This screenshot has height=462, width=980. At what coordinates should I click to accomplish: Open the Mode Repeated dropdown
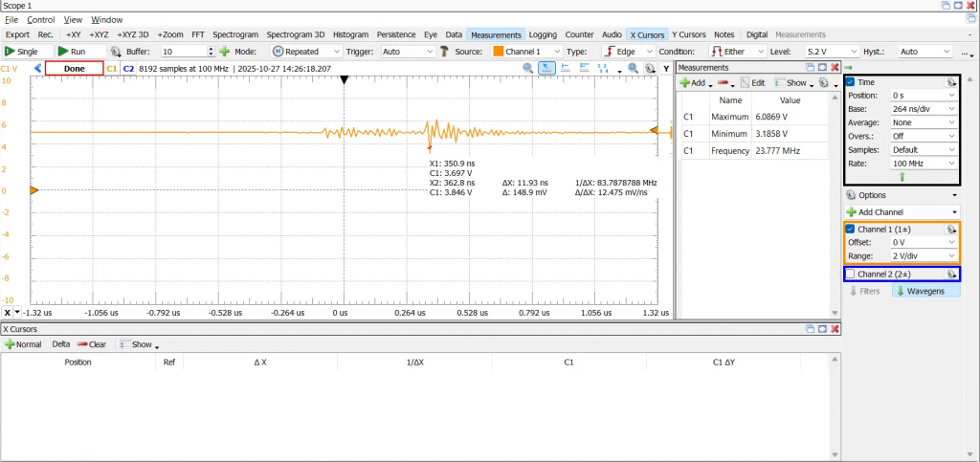tap(306, 51)
